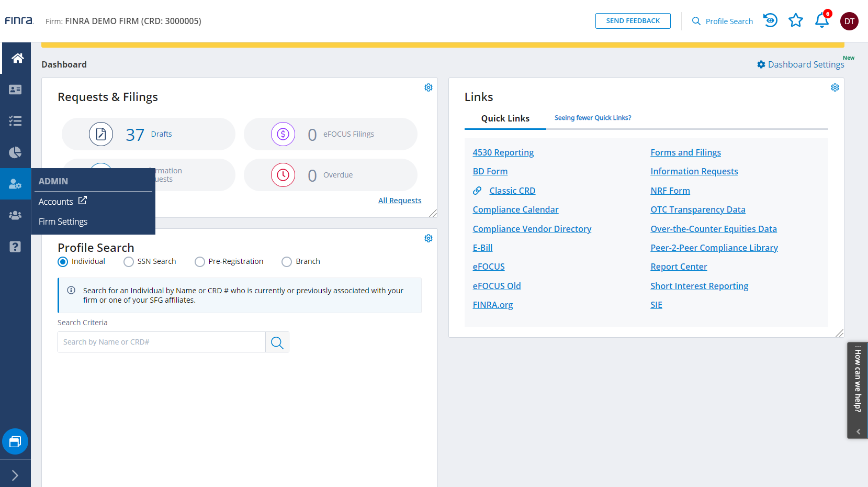The image size is (868, 487).
Task: Expand the left sidebar with chevron arrow
Action: click(15, 475)
